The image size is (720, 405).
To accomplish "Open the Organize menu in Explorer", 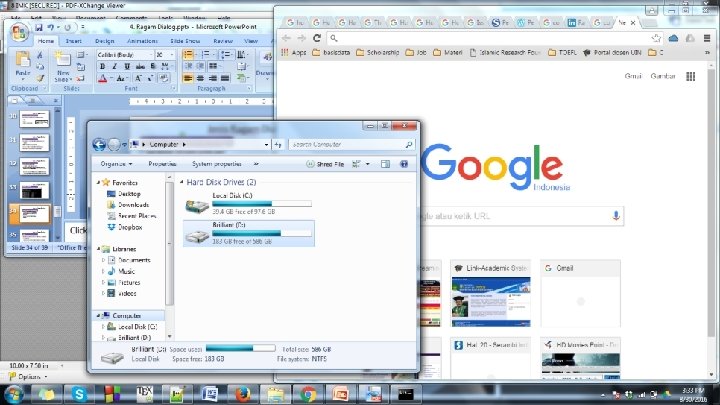I will tap(116, 164).
